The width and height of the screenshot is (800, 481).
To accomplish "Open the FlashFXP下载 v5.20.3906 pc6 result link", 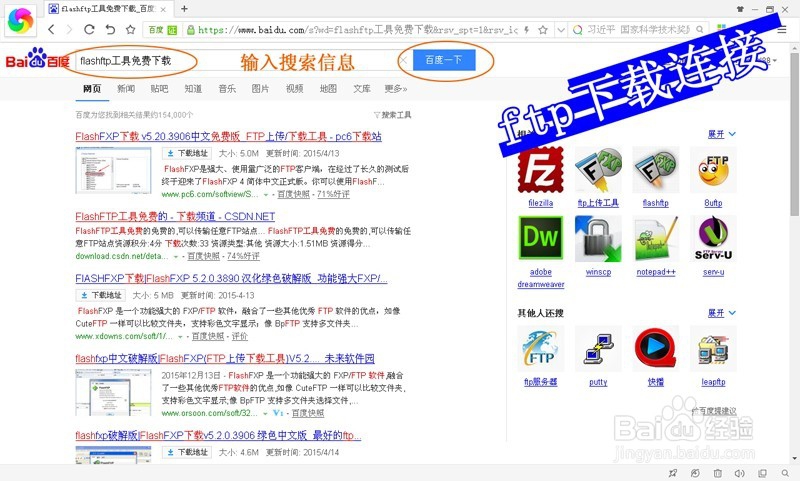I will (228, 136).
